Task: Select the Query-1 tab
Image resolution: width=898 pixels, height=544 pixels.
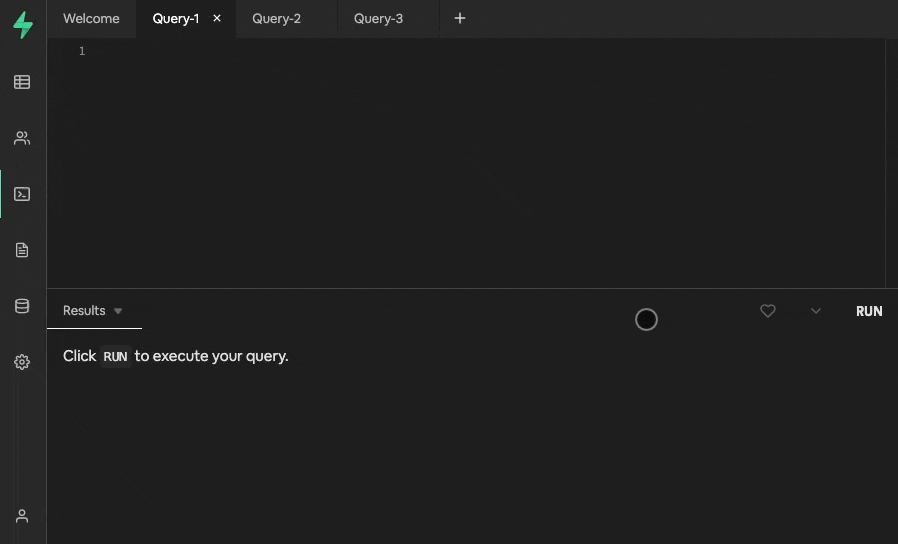Action: pyautogui.click(x=175, y=18)
